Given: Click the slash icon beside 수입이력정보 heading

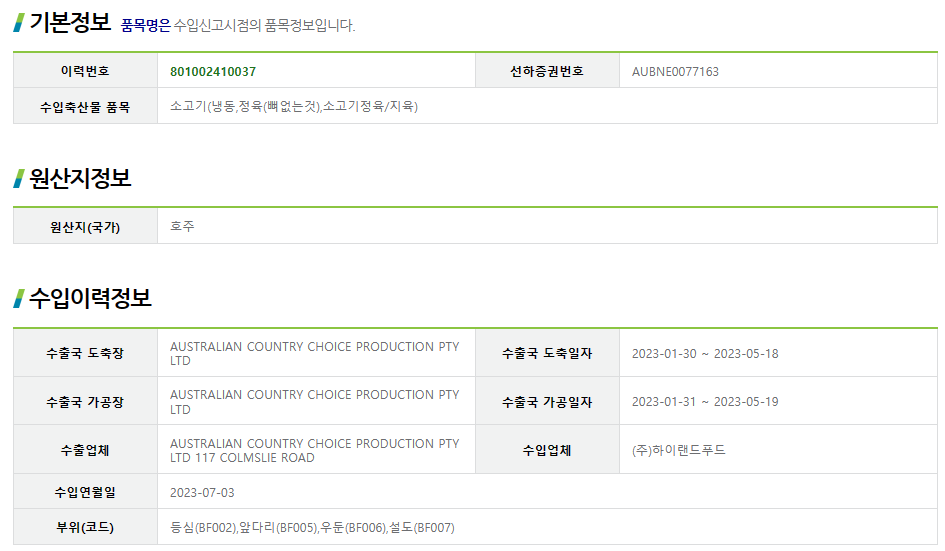Looking at the screenshot, I should [x=19, y=298].
